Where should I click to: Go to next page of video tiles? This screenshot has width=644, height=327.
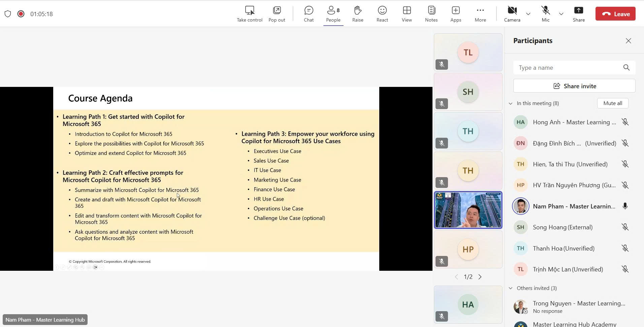tap(480, 277)
